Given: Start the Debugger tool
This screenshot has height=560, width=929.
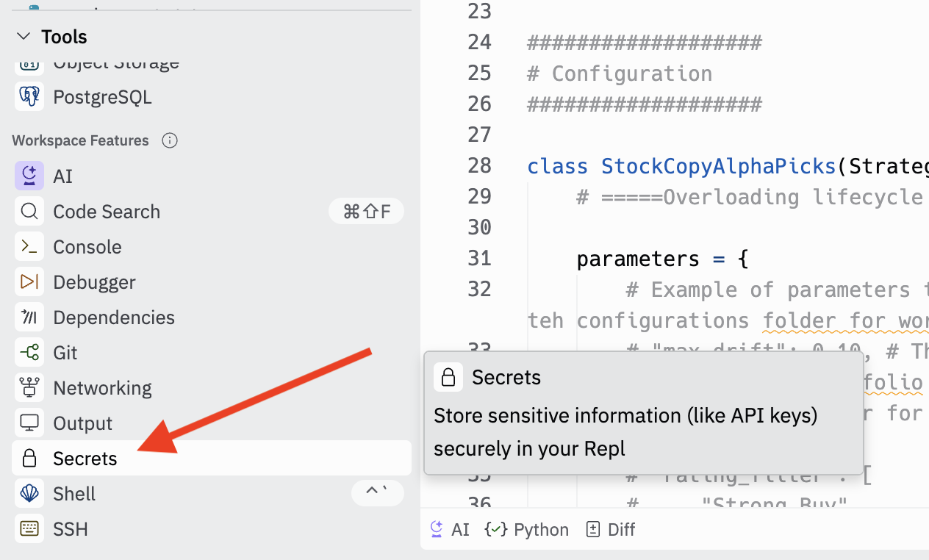Looking at the screenshot, I should click(x=94, y=282).
